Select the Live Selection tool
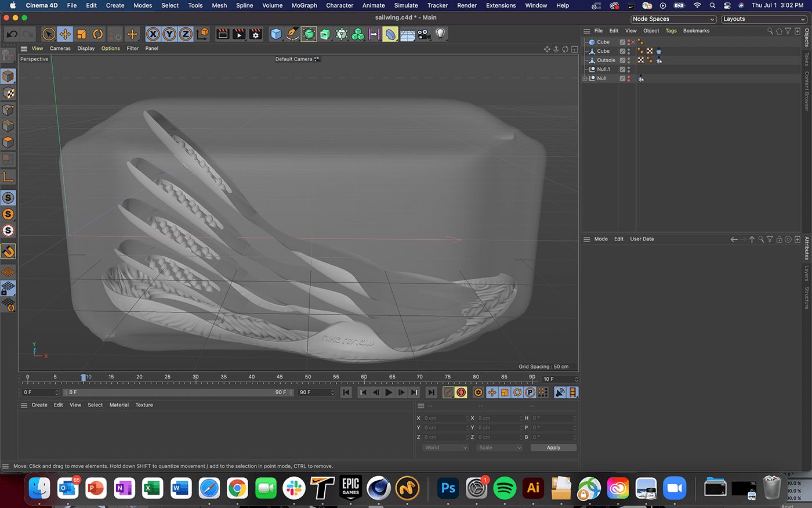The width and height of the screenshot is (812, 508). (x=49, y=34)
